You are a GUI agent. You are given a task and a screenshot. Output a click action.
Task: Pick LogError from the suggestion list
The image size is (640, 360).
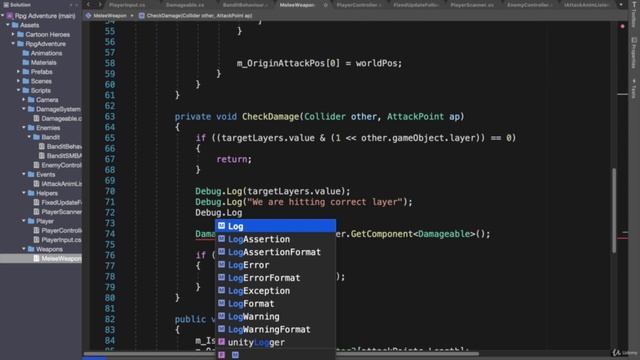coord(276,265)
